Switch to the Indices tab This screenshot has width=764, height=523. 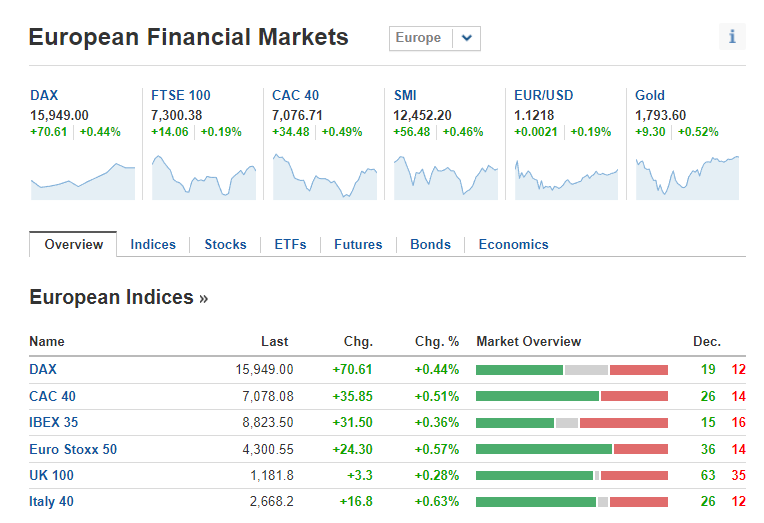[x=153, y=244]
